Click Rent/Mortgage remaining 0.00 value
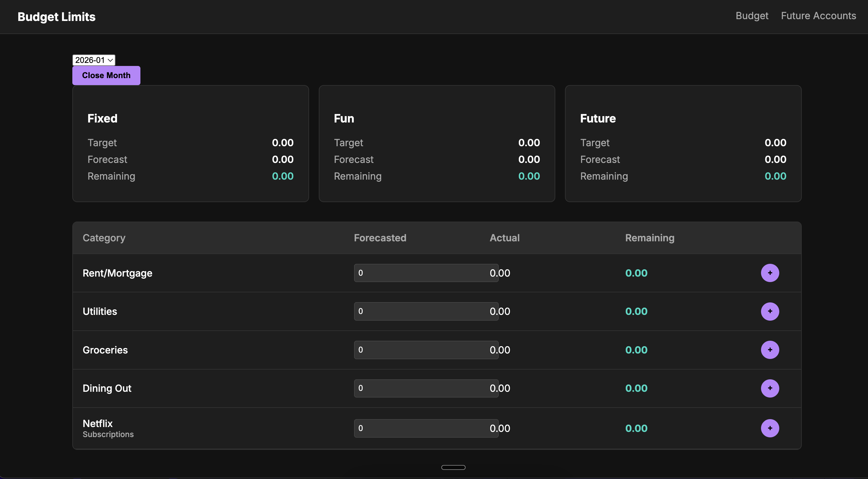Image resolution: width=868 pixels, height=479 pixels. point(636,273)
